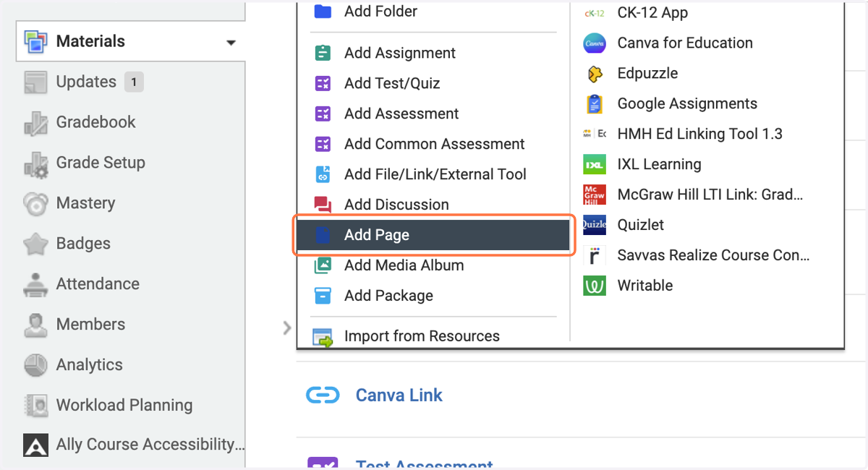Screen dimensions: 868x470
Task: Click the Gradebook icon in the sidebar
Action: (x=35, y=122)
